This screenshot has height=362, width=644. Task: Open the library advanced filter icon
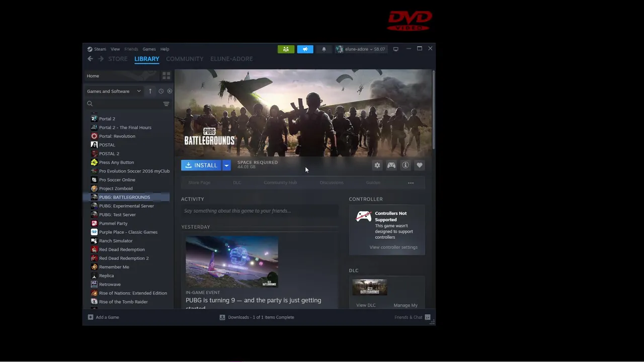click(166, 104)
